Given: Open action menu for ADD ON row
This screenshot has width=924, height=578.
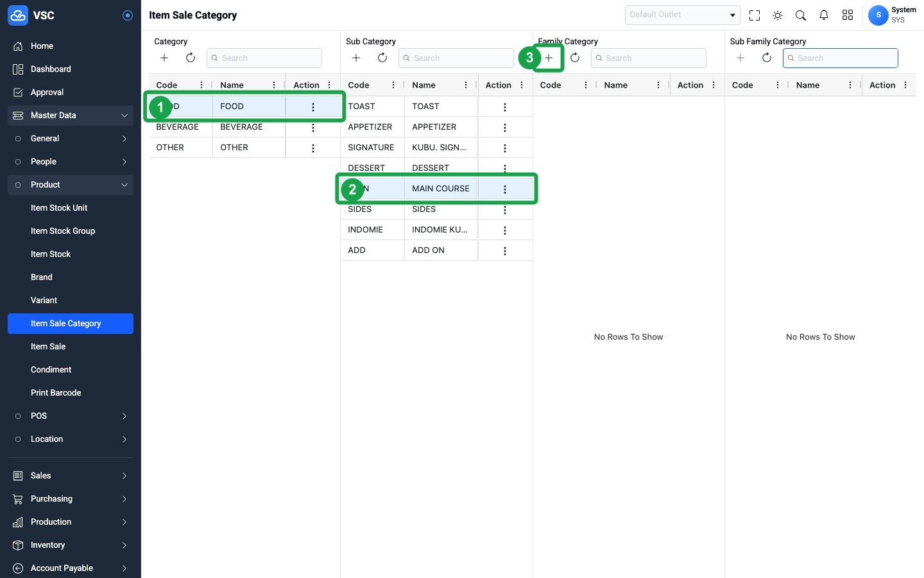Looking at the screenshot, I should [x=505, y=251].
